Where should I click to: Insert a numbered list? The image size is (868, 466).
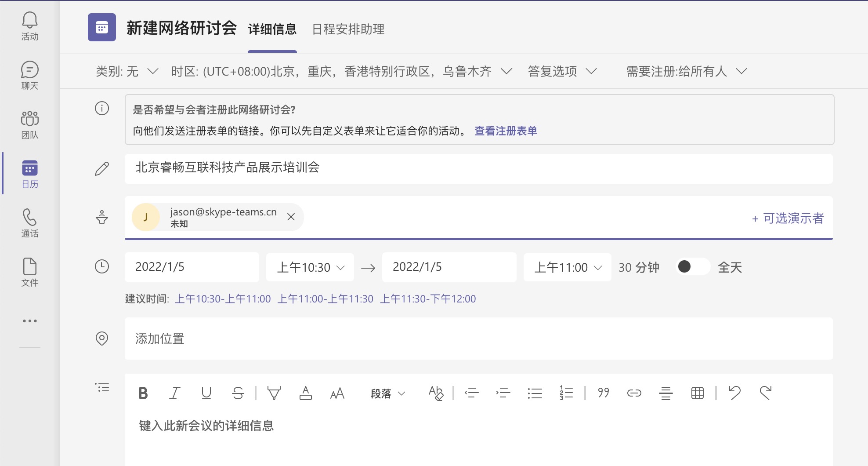pyautogui.click(x=566, y=393)
